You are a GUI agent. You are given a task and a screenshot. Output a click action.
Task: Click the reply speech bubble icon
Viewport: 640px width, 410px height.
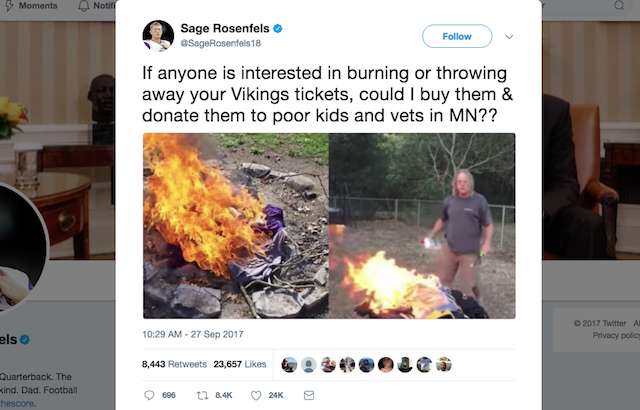click(149, 395)
